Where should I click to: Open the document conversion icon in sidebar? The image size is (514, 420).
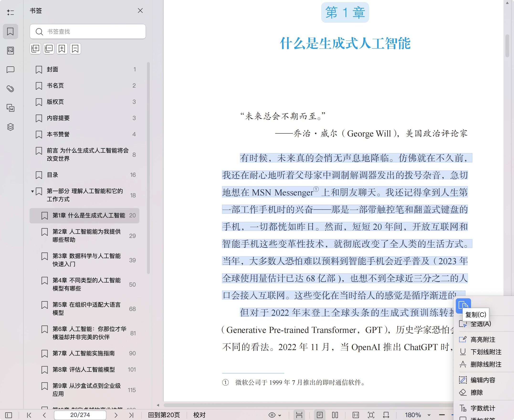pyautogui.click(x=10, y=108)
